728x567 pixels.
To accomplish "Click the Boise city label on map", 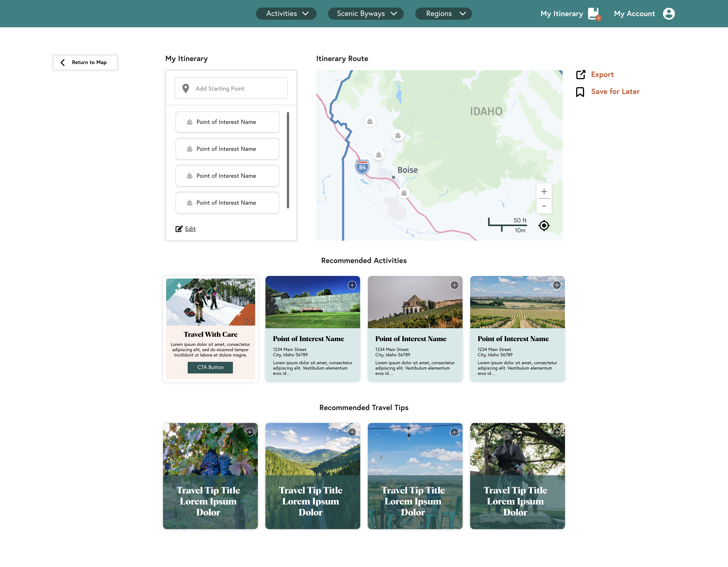I will (407, 170).
